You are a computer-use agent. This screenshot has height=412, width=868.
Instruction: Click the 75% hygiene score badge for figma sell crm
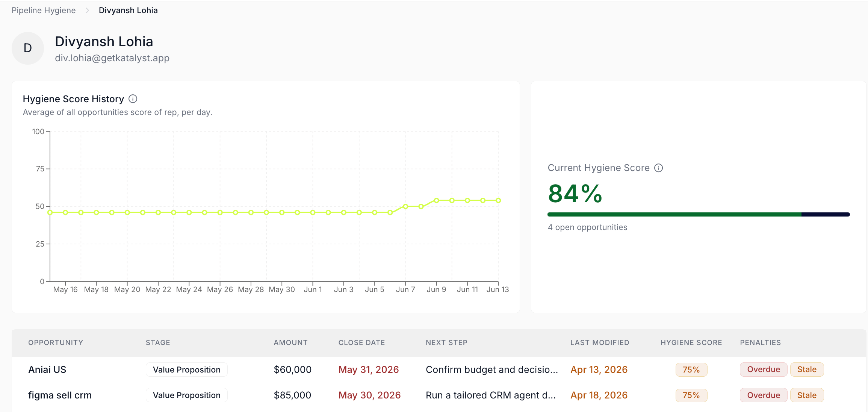pyautogui.click(x=691, y=395)
